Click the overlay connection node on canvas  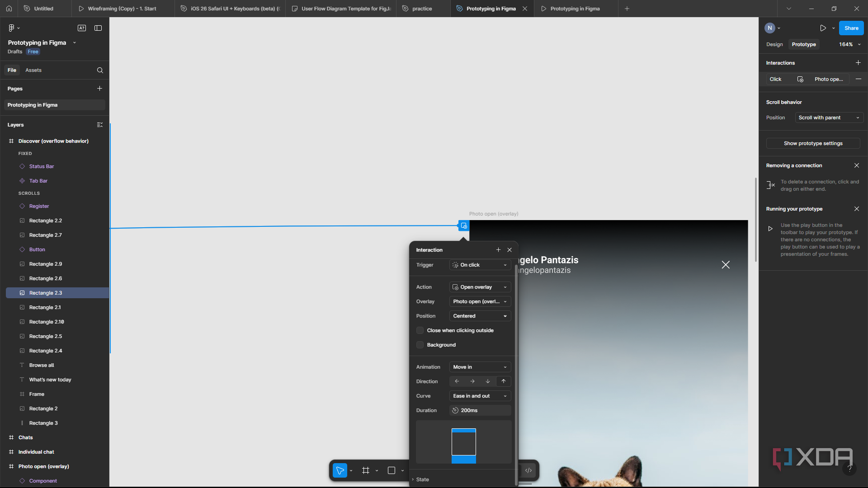pos(464,225)
